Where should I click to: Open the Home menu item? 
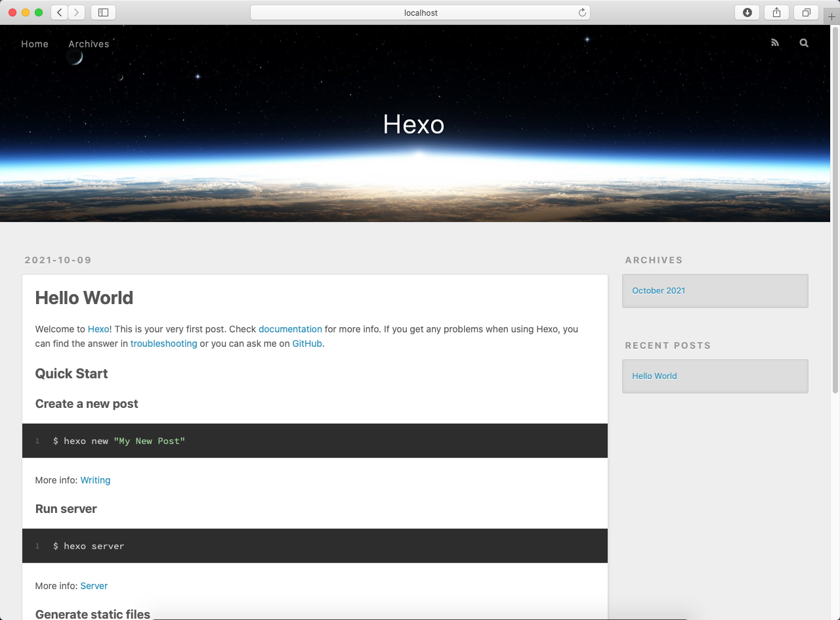(35, 44)
